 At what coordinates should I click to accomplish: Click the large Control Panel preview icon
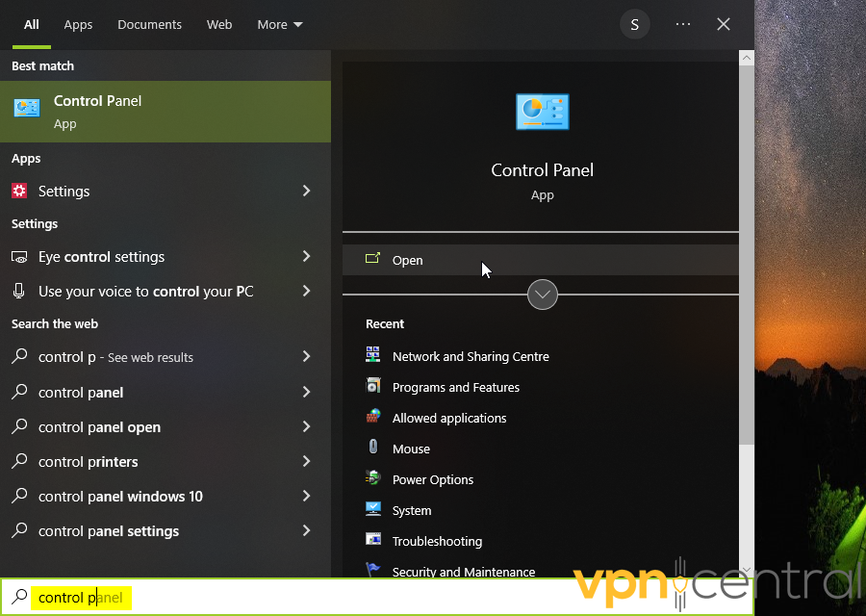point(542,112)
